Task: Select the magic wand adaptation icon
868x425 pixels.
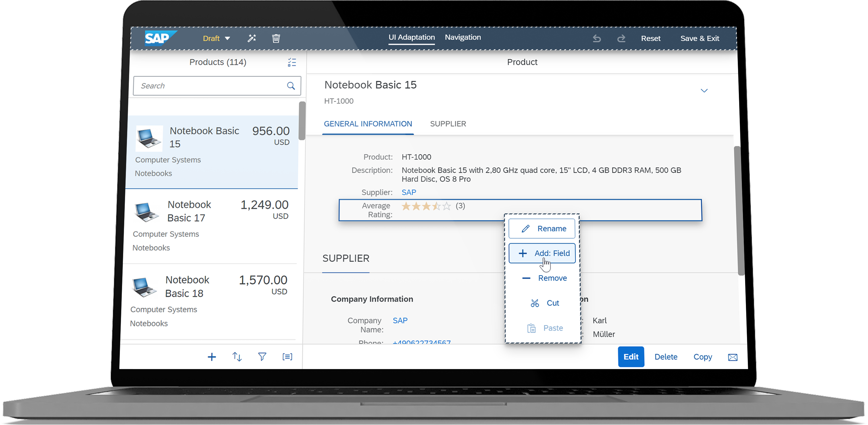Action: (252, 39)
